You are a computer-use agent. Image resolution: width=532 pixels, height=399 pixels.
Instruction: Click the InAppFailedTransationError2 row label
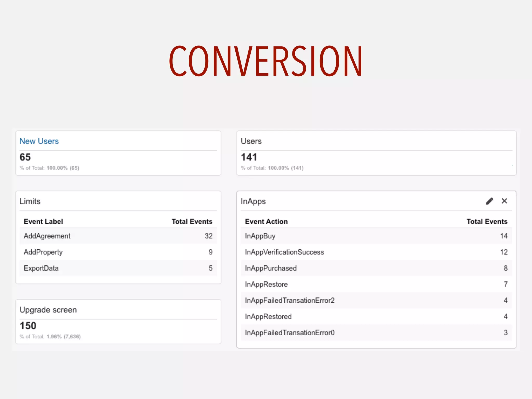point(290,300)
